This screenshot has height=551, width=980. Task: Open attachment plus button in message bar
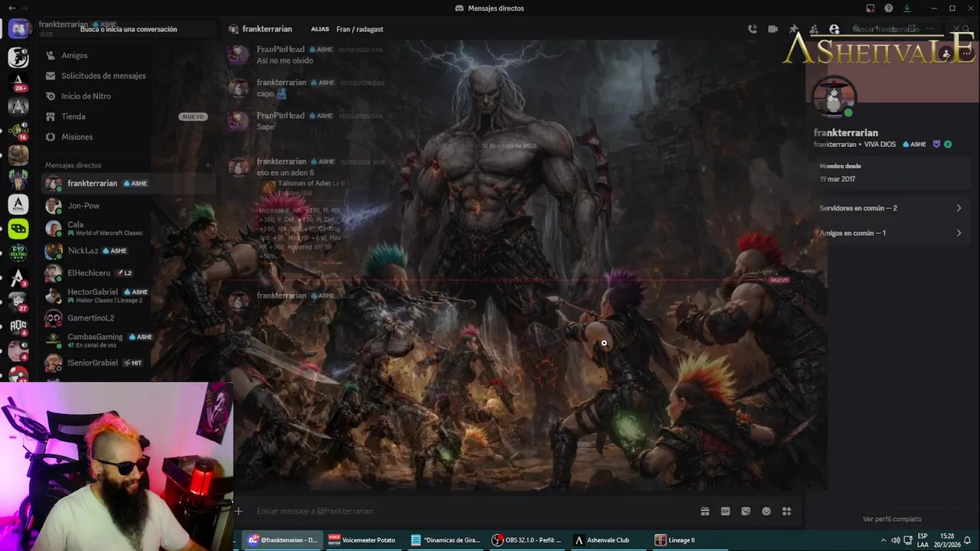pos(239,511)
